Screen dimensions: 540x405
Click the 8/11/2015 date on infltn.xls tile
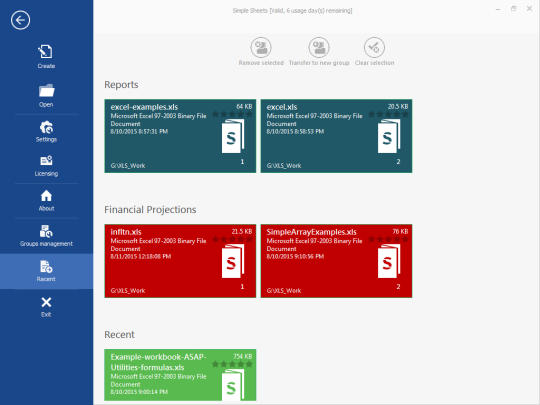click(x=141, y=257)
